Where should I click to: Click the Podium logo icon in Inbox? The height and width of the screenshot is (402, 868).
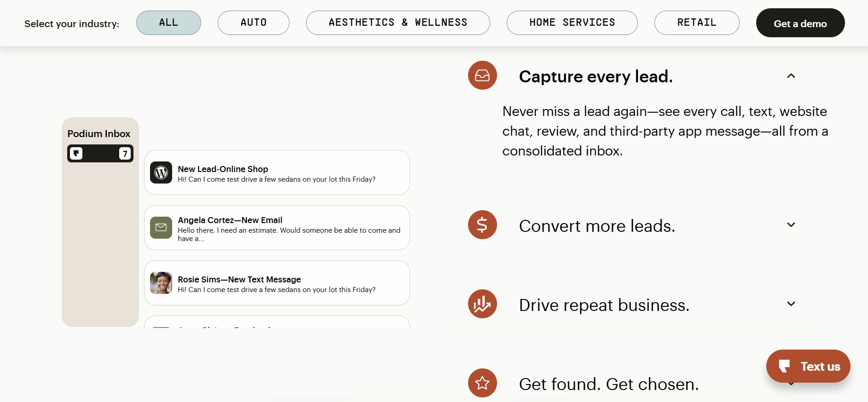76,153
